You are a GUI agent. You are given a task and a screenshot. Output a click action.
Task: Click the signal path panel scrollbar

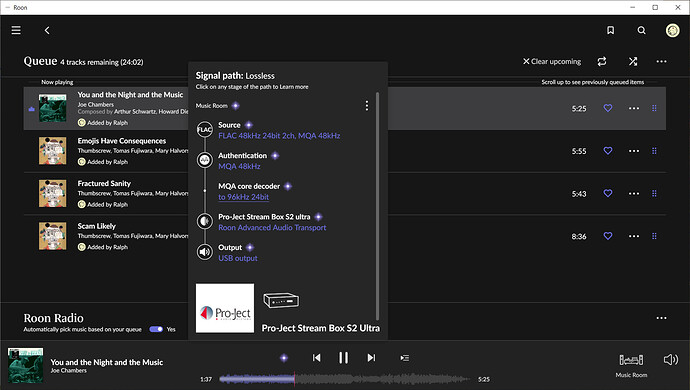click(x=377, y=206)
